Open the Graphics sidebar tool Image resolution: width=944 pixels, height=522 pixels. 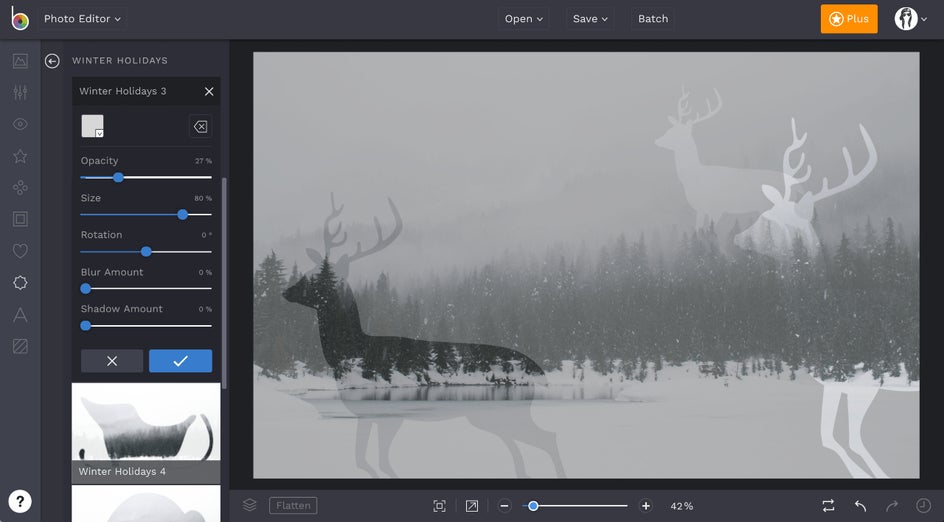coord(20,282)
